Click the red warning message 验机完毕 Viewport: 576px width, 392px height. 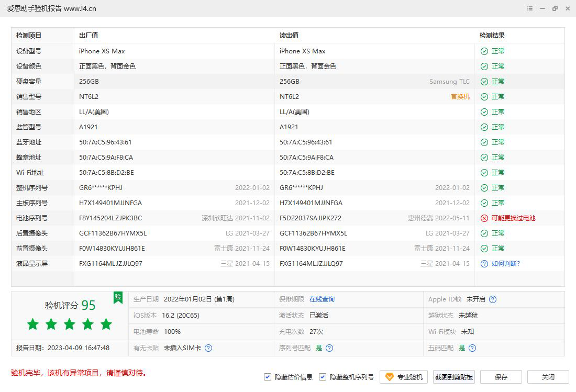point(80,373)
